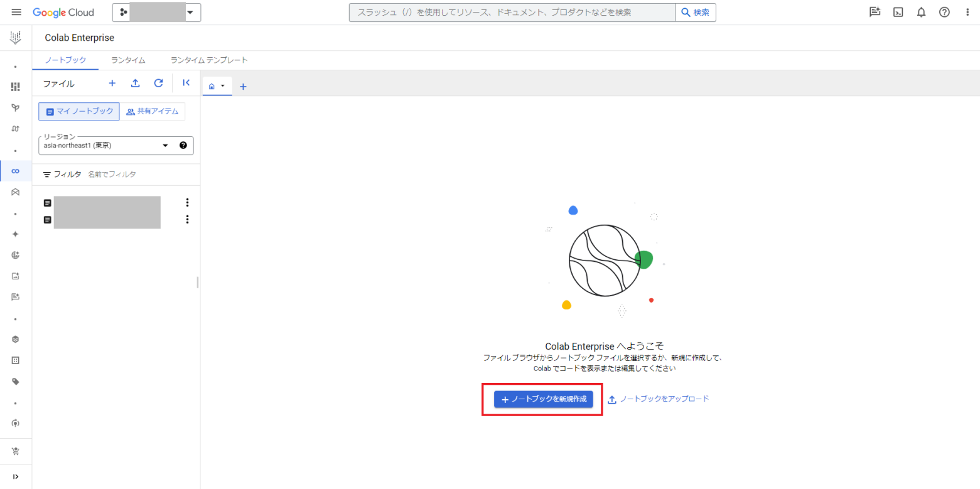
Task: Open the Workbench icon in sidebar
Action: (16, 192)
